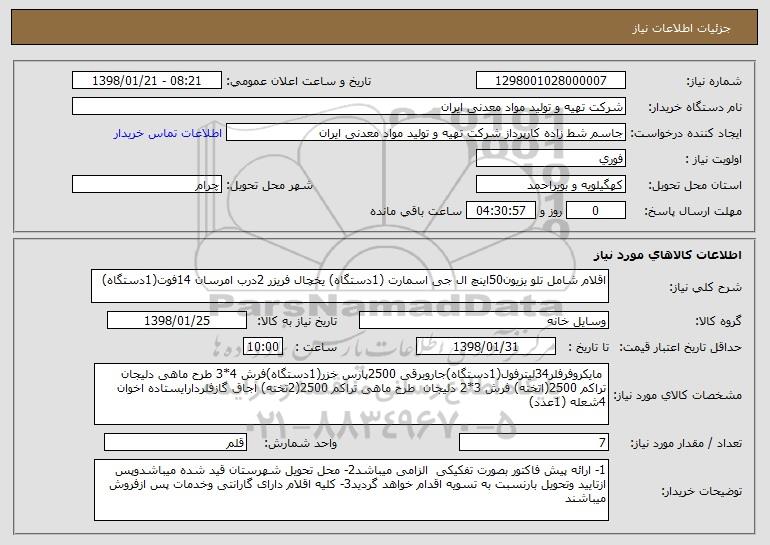Image resolution: width=770 pixels, height=545 pixels.
Task: Click the شرح کلی نیاز text area
Action: (x=350, y=286)
